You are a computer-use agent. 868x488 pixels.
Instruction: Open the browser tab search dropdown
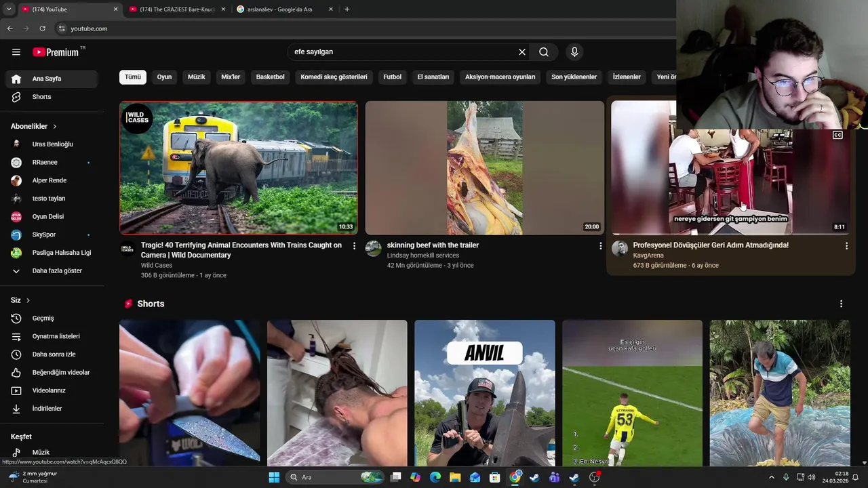pos(8,9)
